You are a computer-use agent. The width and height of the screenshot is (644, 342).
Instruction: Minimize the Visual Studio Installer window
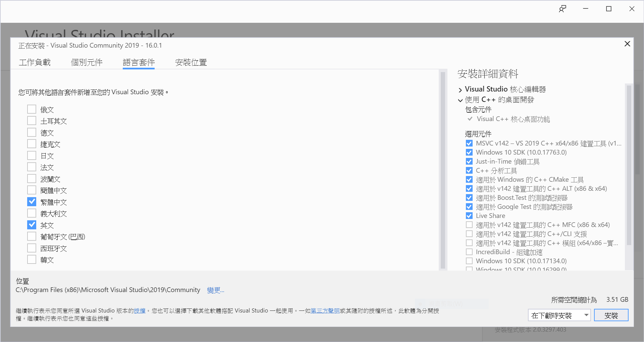click(x=586, y=9)
